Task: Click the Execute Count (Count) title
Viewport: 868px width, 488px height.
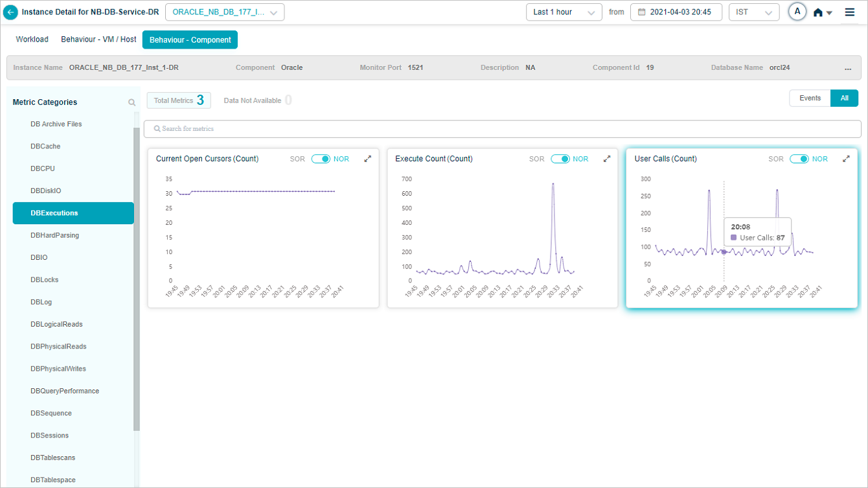Action: [x=434, y=159]
